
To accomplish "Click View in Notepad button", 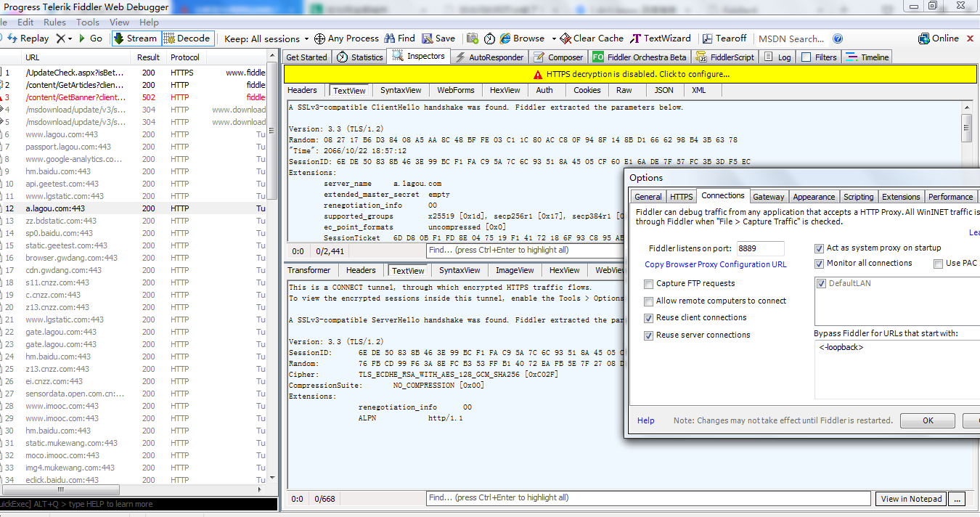I will pos(912,499).
